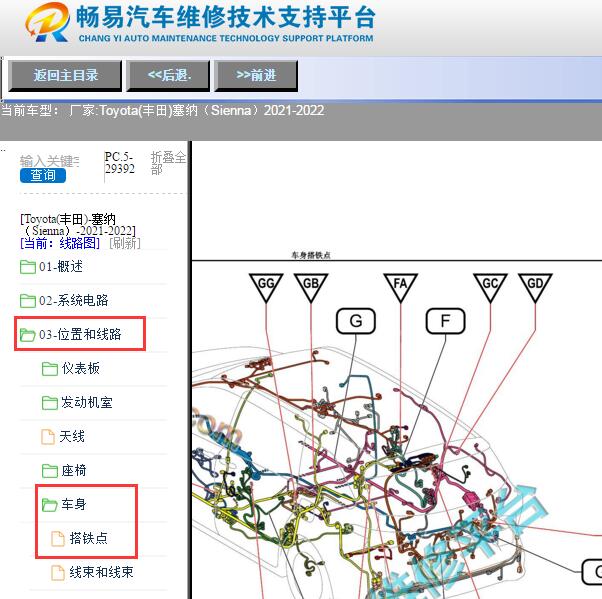Go back with the <<后退 button
The image size is (602, 599).
click(x=168, y=75)
